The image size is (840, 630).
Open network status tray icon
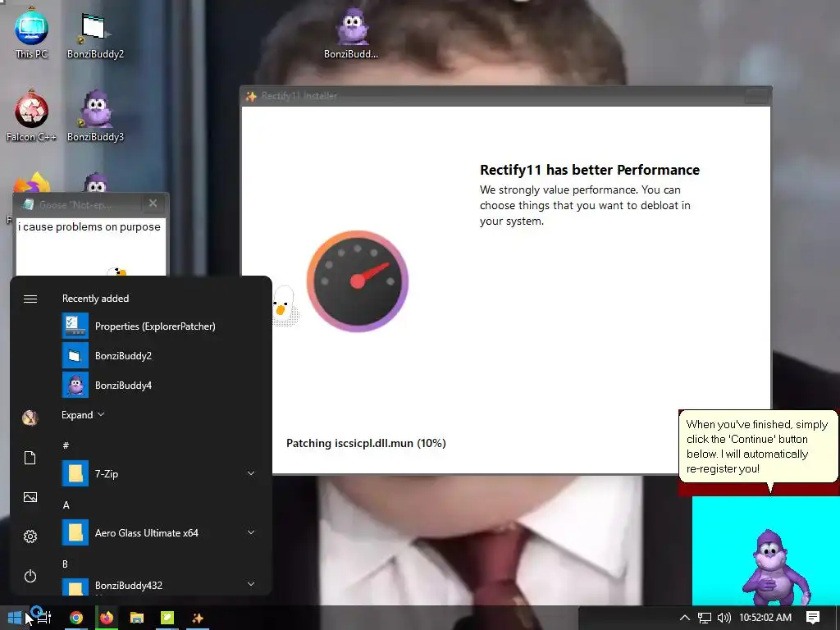[705, 618]
